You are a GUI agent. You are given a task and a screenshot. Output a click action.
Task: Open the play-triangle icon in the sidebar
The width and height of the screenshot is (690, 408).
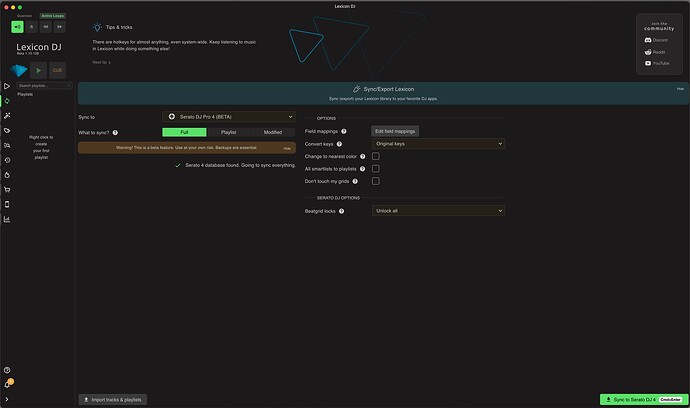[7, 86]
